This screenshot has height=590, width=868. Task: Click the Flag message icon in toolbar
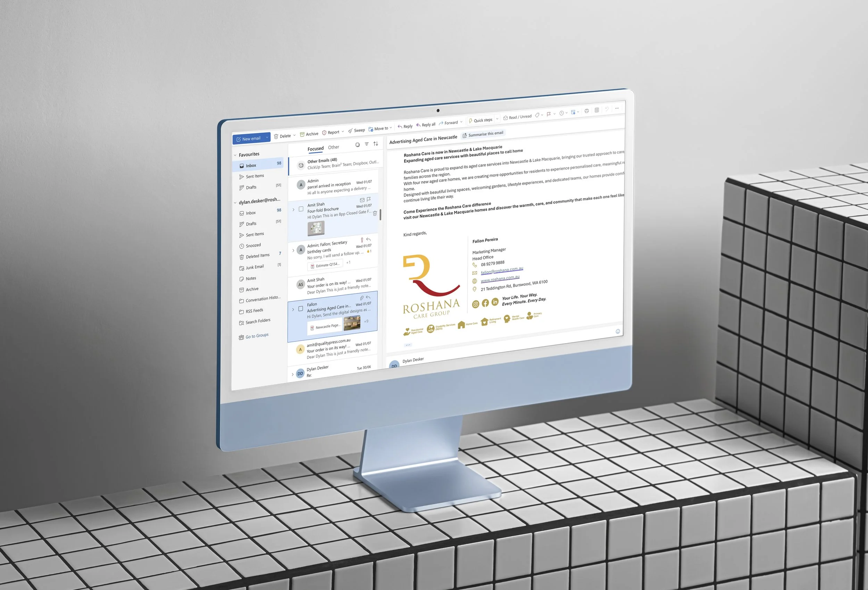click(549, 114)
